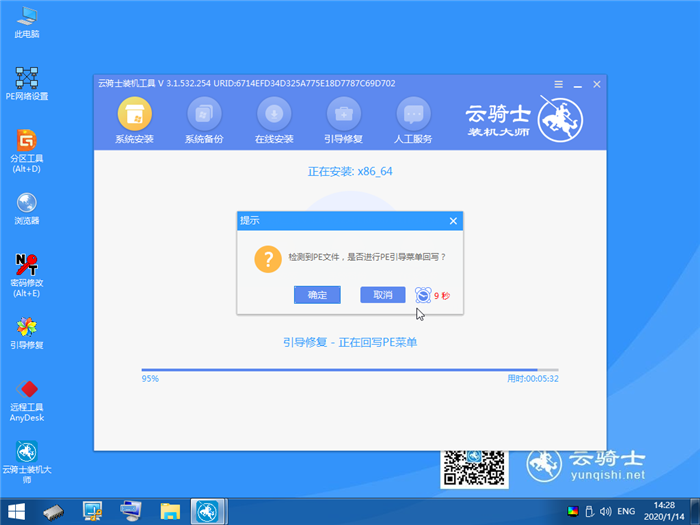Click the installation progress bar
Viewport: 700px width, 525px height.
[x=350, y=370]
